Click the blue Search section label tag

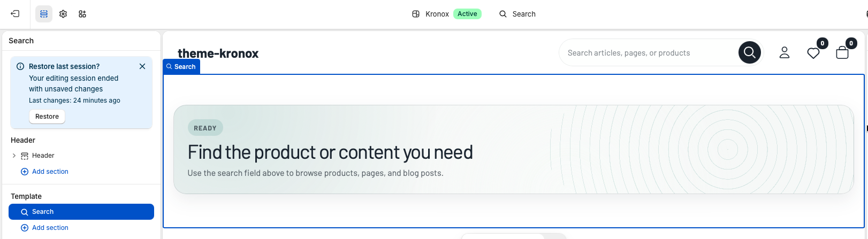(181, 67)
